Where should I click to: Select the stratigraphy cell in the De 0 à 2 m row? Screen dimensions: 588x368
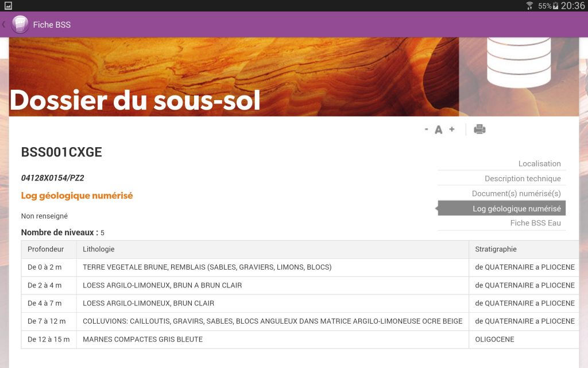pos(524,267)
